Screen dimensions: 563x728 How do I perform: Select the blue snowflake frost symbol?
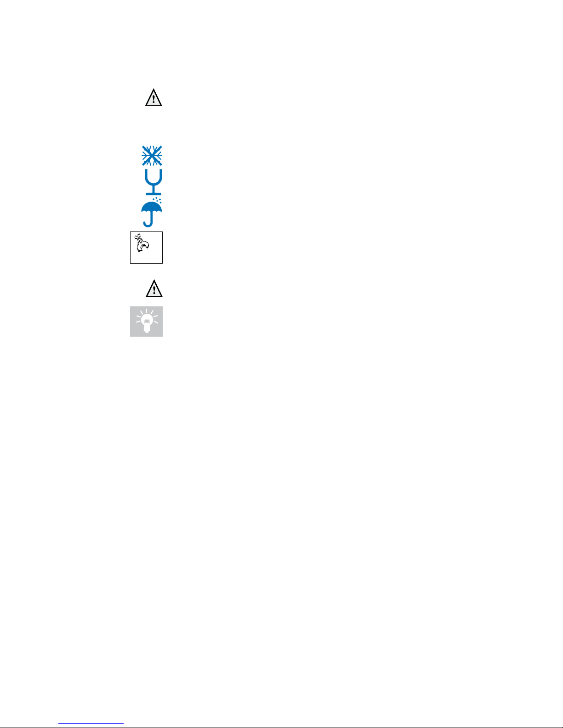click(x=152, y=156)
